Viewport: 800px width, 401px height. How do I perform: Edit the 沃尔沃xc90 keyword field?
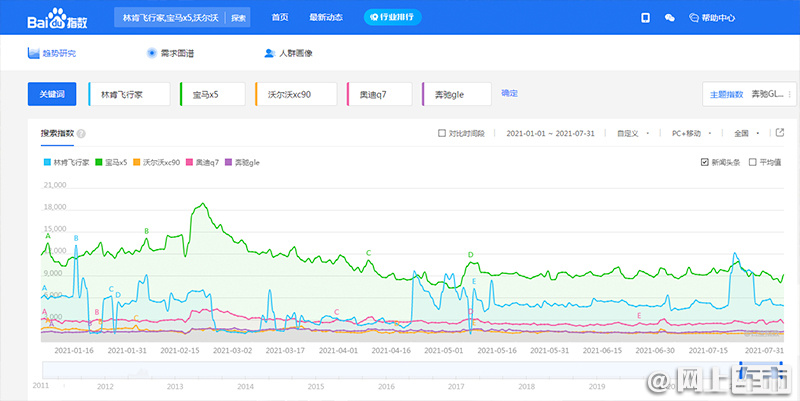[296, 94]
